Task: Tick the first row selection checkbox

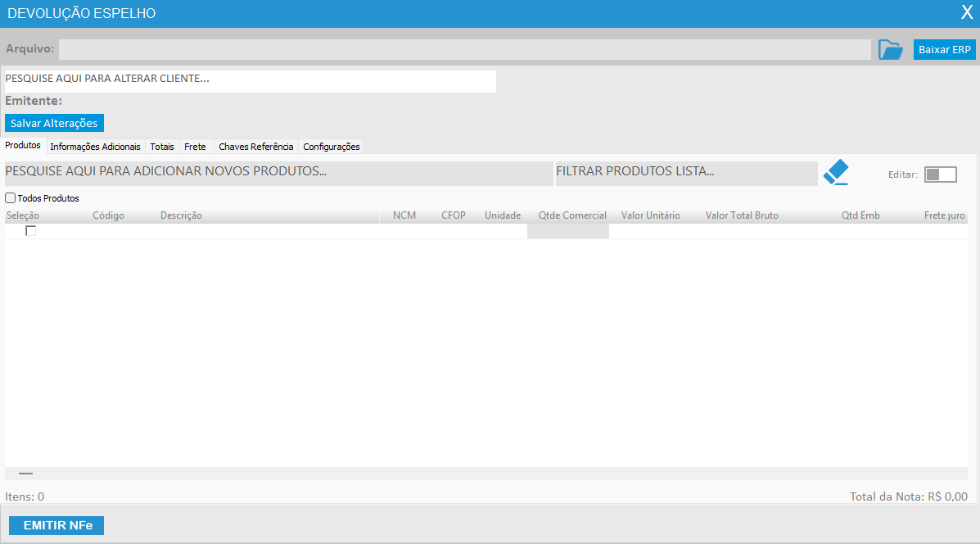Action: (31, 231)
